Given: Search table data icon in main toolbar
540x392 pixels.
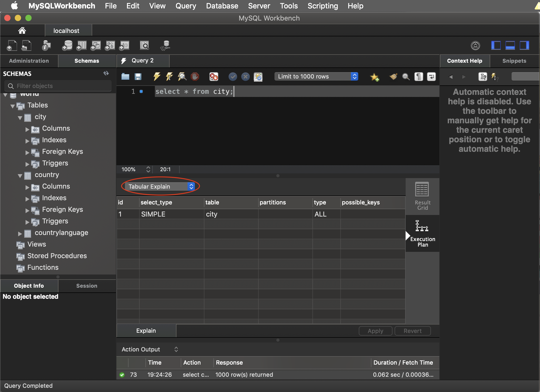Looking at the screenshot, I should (144, 46).
